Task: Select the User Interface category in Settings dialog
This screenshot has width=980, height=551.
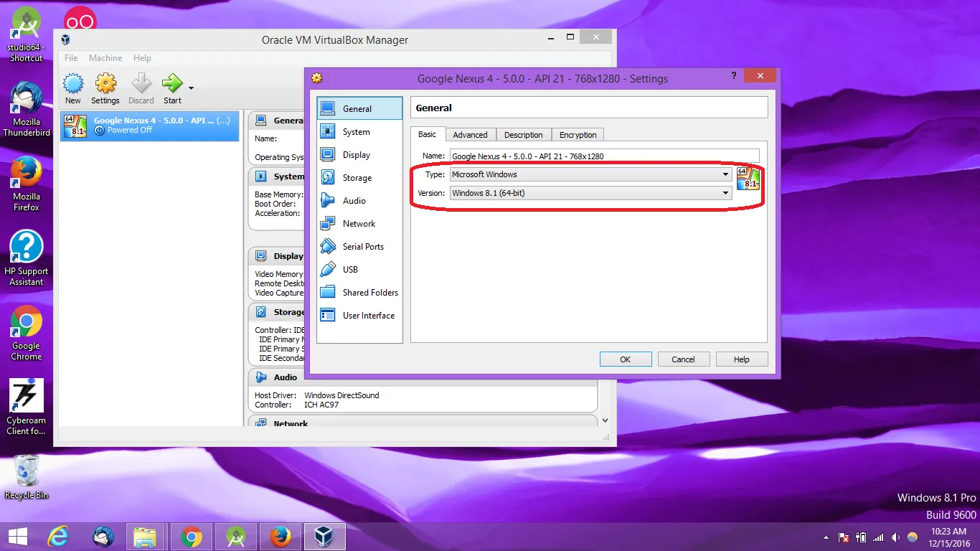Action: click(359, 315)
